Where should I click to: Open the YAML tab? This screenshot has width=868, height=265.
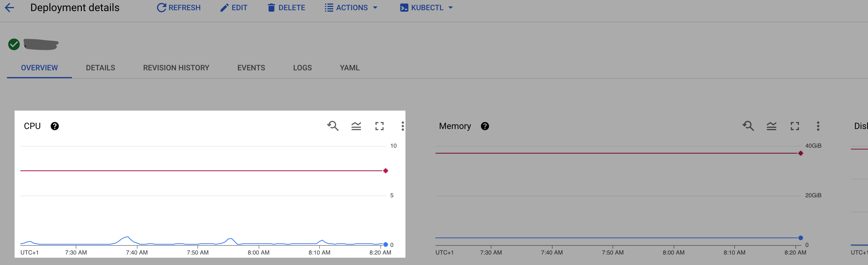350,67
